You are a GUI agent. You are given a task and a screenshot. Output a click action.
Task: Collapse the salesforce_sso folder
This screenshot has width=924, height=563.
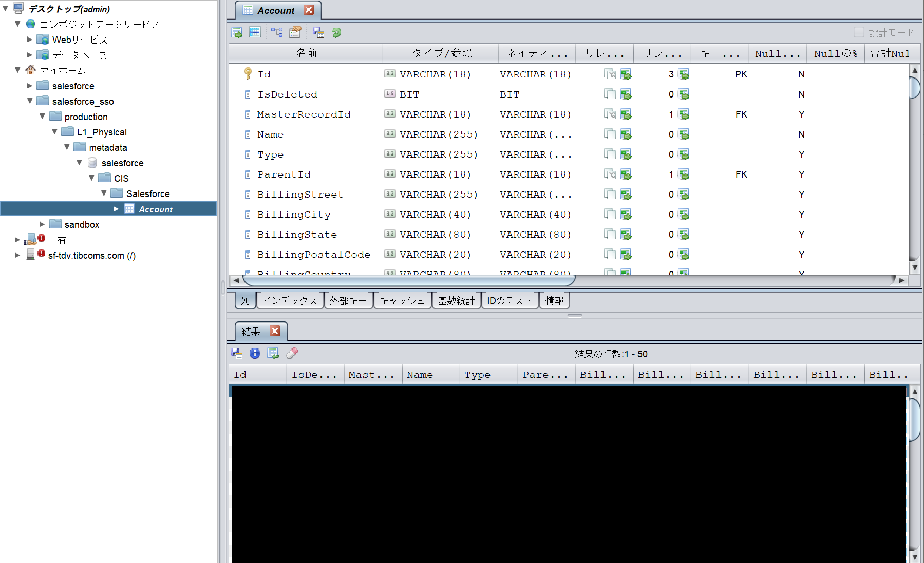click(30, 101)
